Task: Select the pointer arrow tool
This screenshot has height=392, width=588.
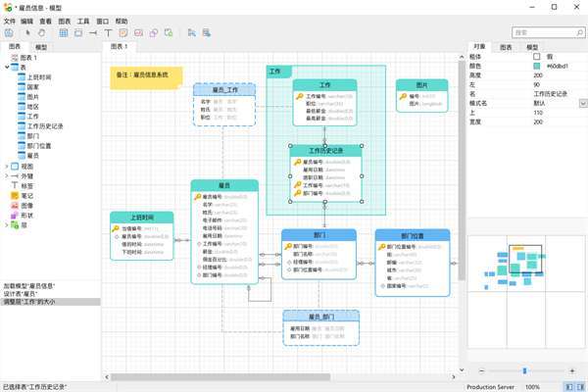Action: [x=27, y=33]
